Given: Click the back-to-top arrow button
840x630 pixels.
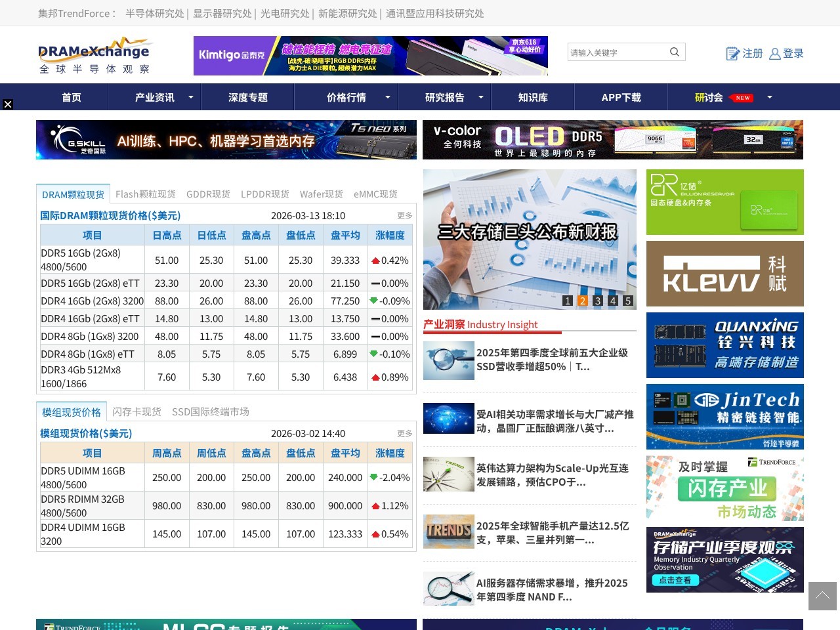Looking at the screenshot, I should 822,596.
